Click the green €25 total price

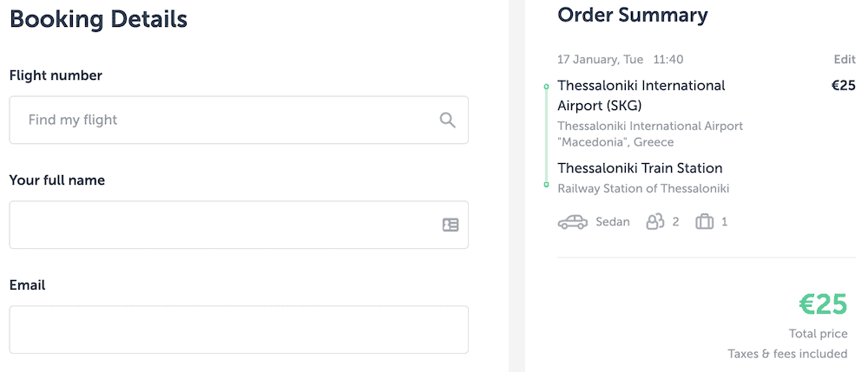point(822,304)
